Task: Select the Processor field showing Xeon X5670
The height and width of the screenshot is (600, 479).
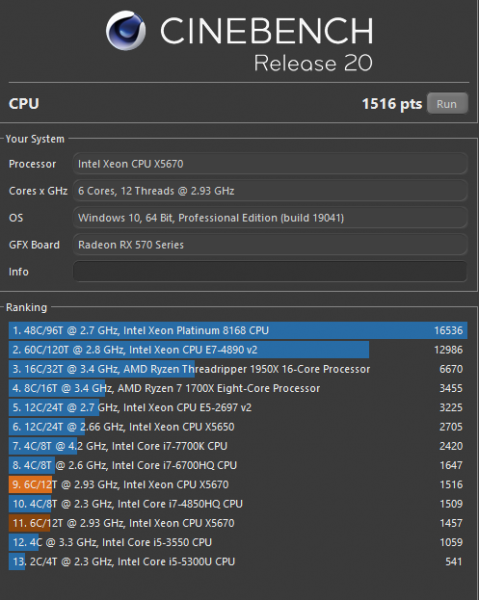Action: (270, 164)
